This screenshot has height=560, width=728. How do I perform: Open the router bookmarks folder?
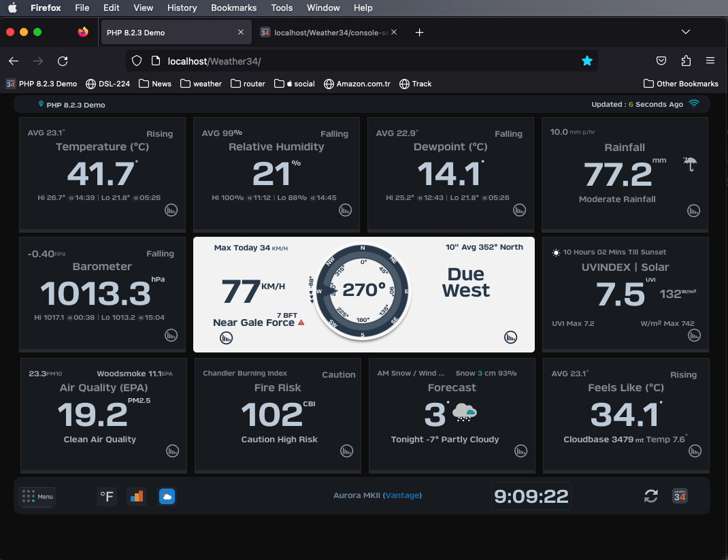pyautogui.click(x=248, y=84)
